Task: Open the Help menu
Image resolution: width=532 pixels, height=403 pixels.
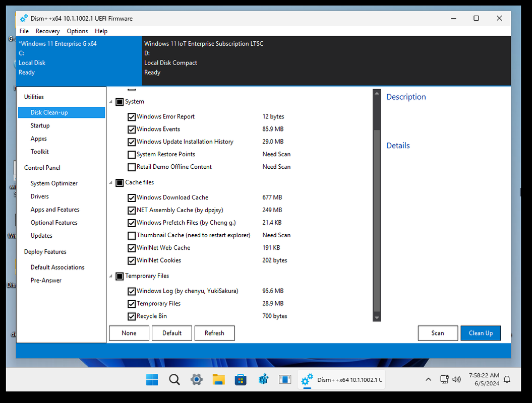Action: pyautogui.click(x=101, y=31)
